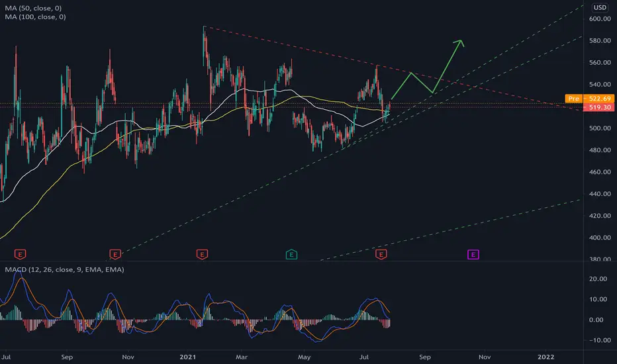
Task: Click the MACD (12, 26, close, 9, EMA, EMA) label
Action: click(64, 269)
